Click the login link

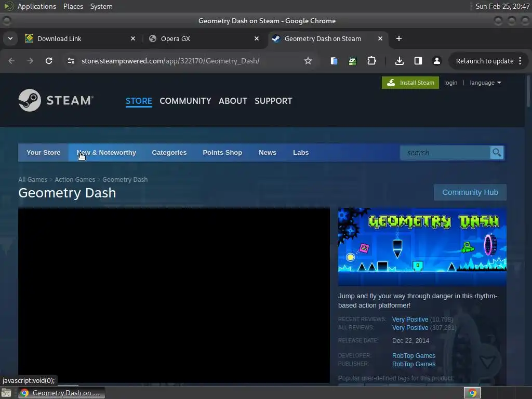pyautogui.click(x=450, y=83)
